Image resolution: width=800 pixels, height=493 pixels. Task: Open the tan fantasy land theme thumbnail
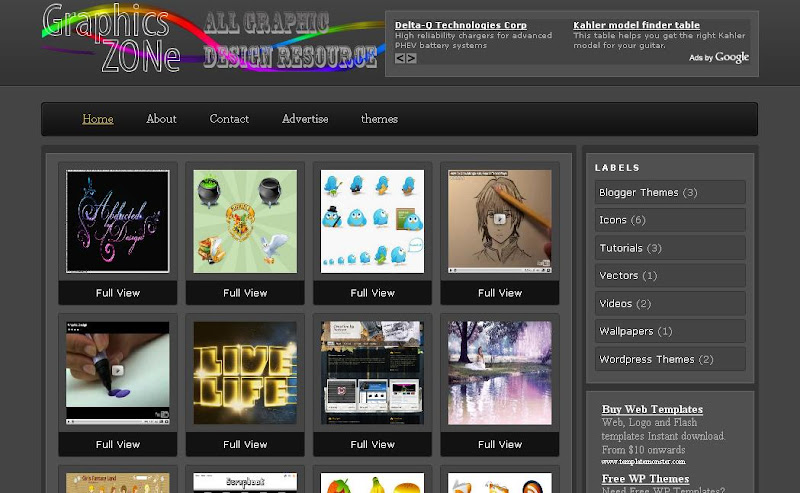click(x=117, y=483)
